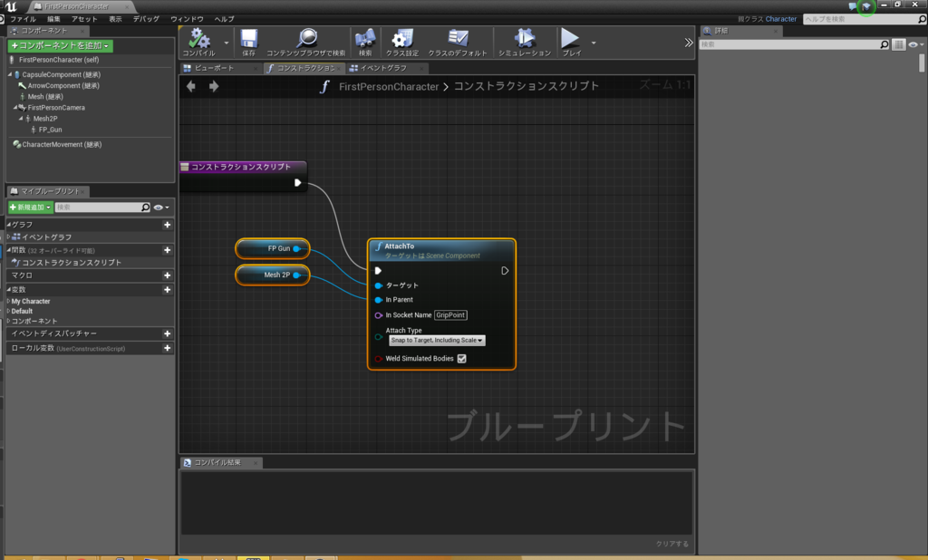Viewport: 928px width, 560px height.
Task: Open the デバッグ menu
Action: (x=146, y=19)
